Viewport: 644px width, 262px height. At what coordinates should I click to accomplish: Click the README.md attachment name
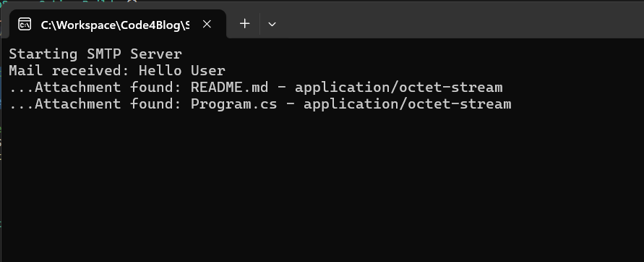(229, 87)
